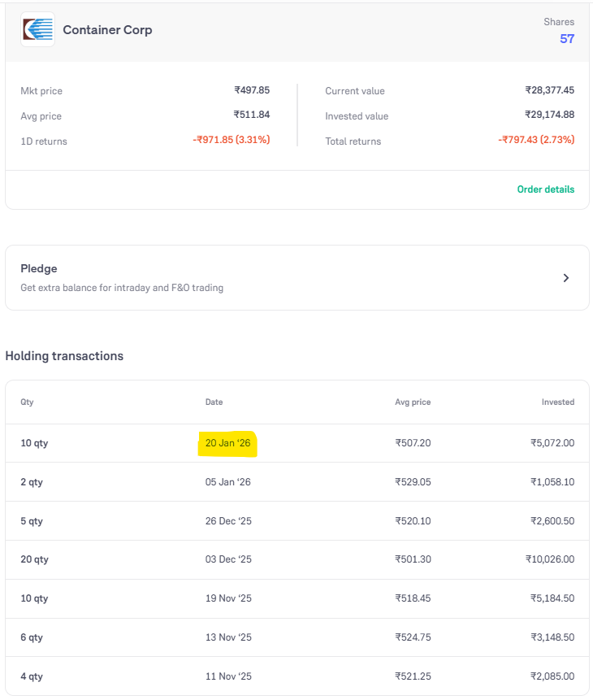Screen dimensions: 593x700
Task: Click invested amount ₹5,184.50
Action: point(552,598)
